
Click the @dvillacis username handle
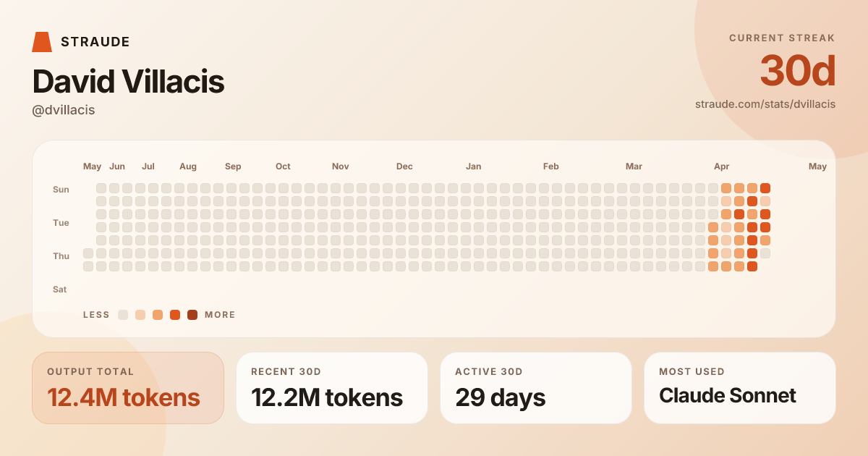click(64, 110)
